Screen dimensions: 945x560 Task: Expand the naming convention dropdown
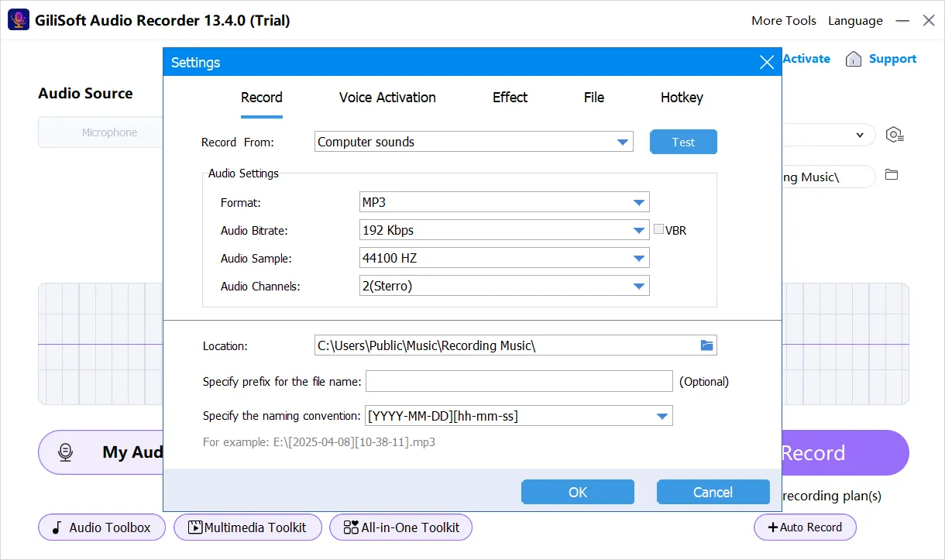pos(662,416)
